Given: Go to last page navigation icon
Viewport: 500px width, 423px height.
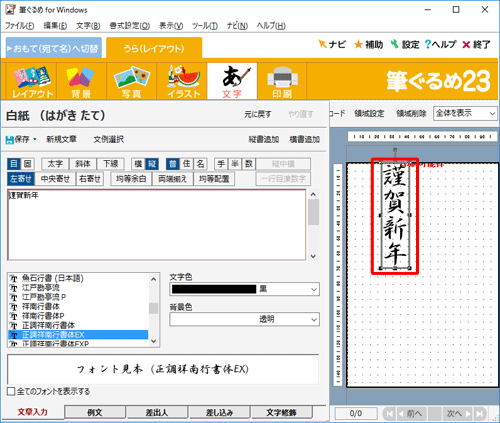Looking at the screenshot, I should [480, 414].
